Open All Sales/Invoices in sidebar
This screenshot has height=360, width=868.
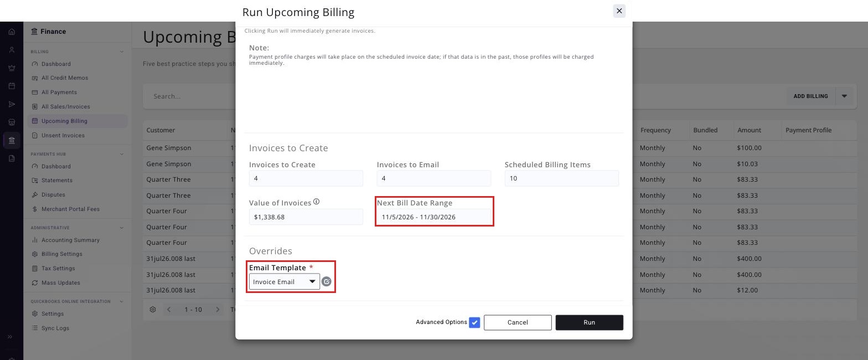pos(65,107)
